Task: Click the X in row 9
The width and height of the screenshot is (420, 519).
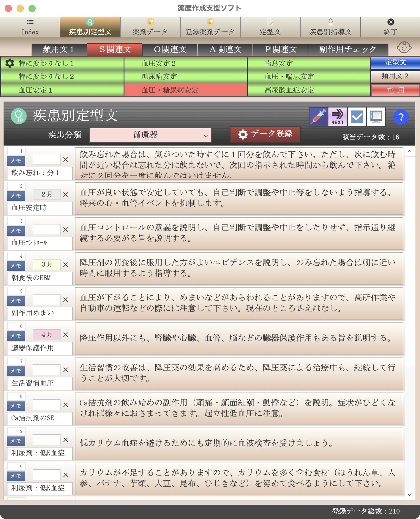Action: 66,440
